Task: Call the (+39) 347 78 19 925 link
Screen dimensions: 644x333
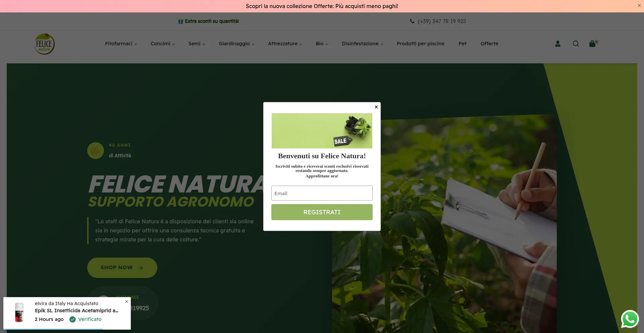Action: (x=442, y=21)
